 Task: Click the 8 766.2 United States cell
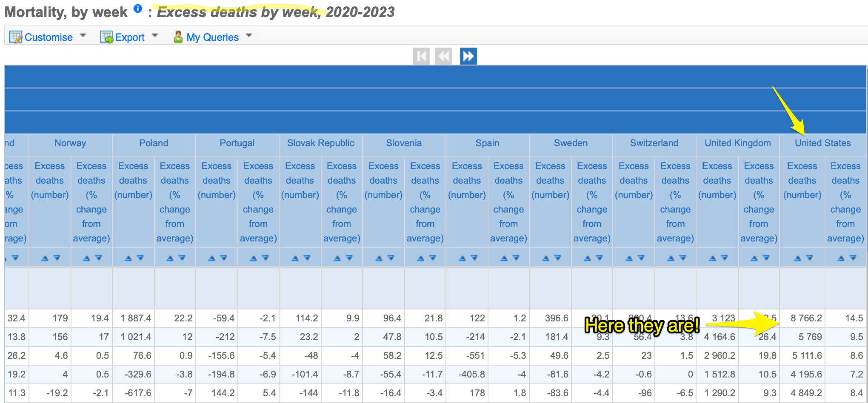802,318
